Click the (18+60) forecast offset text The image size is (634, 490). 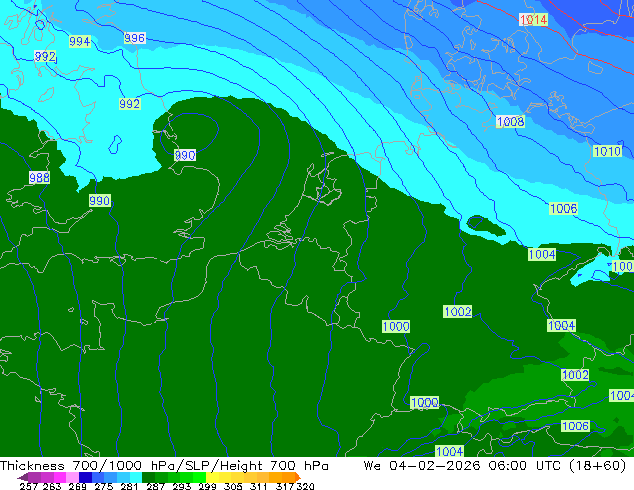pos(597,466)
